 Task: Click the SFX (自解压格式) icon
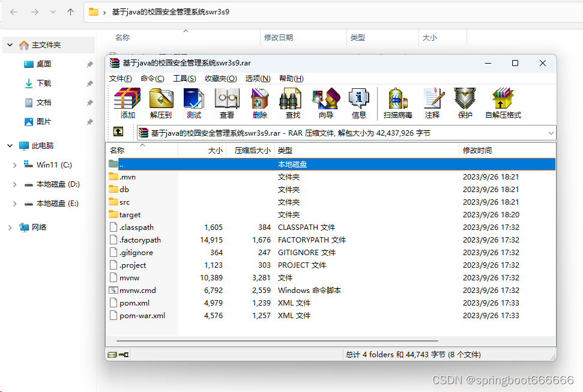[503, 103]
